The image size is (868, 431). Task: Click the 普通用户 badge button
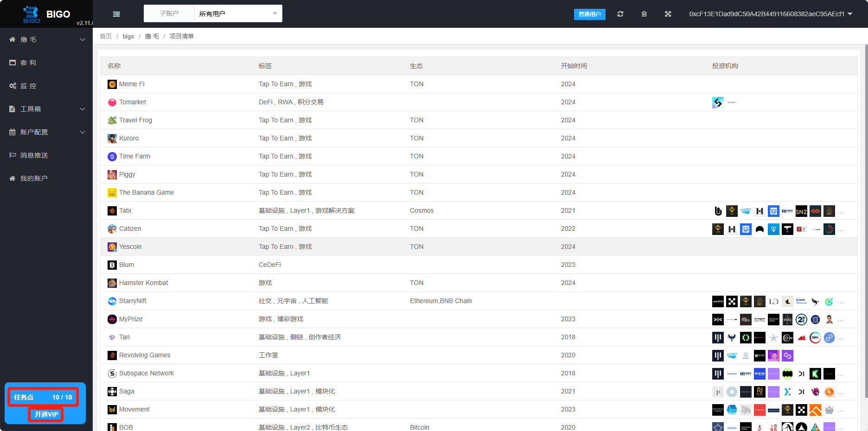[x=589, y=14]
